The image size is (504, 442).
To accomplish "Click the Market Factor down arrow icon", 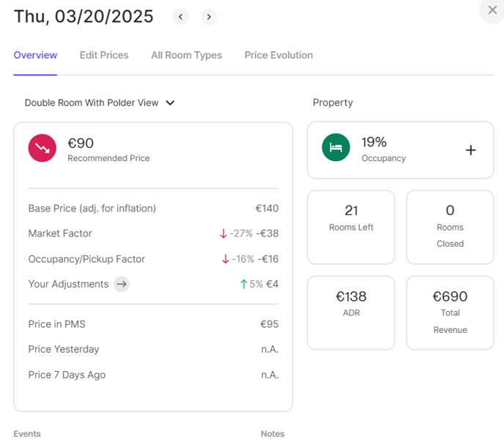I will 223,234.
